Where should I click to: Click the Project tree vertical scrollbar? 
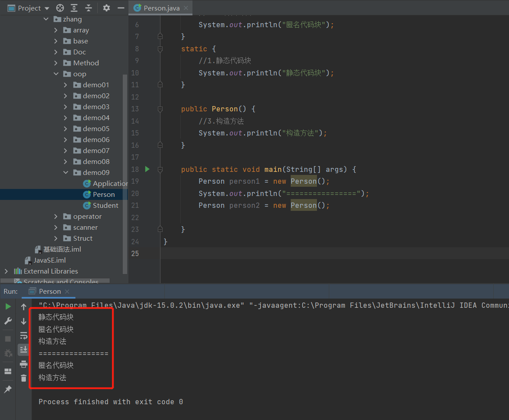click(125, 174)
